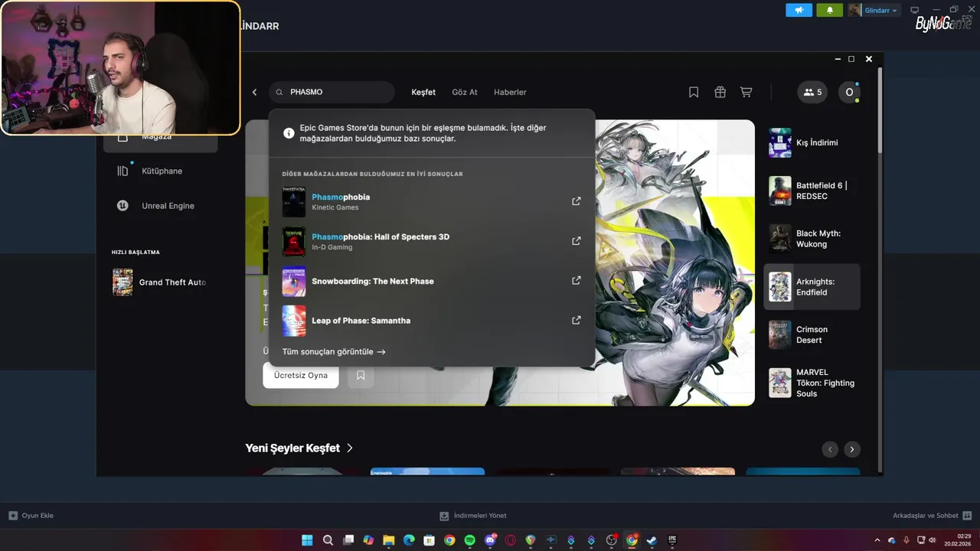Open Microsoft Edge from the taskbar
The height and width of the screenshot is (551, 980).
click(x=409, y=540)
